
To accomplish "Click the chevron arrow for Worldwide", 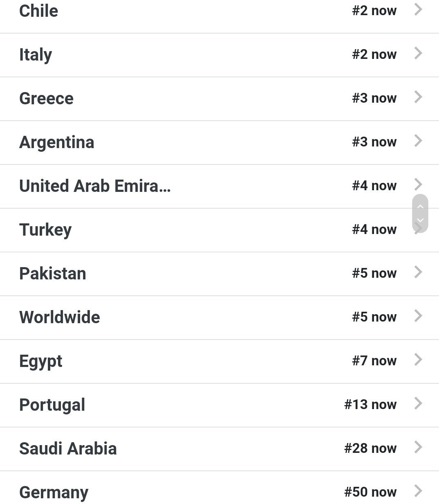I will click(418, 316).
